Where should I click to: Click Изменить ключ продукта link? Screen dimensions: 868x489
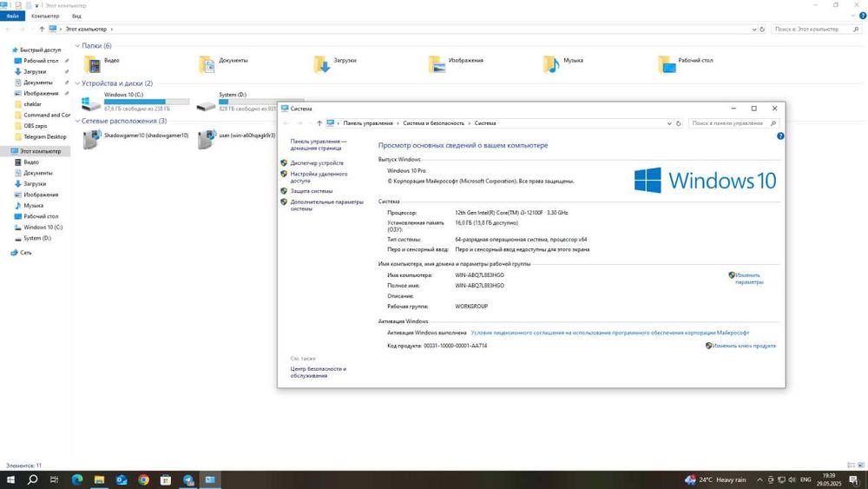click(x=744, y=346)
